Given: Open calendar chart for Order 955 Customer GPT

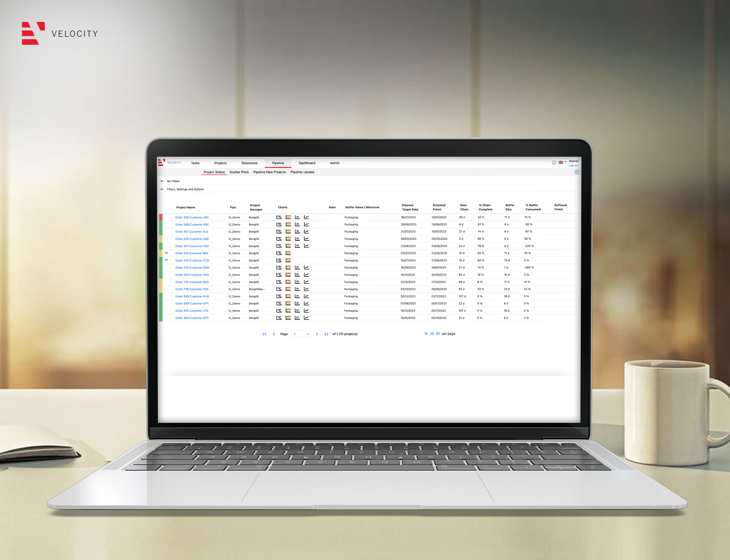Looking at the screenshot, I should click(x=297, y=318).
